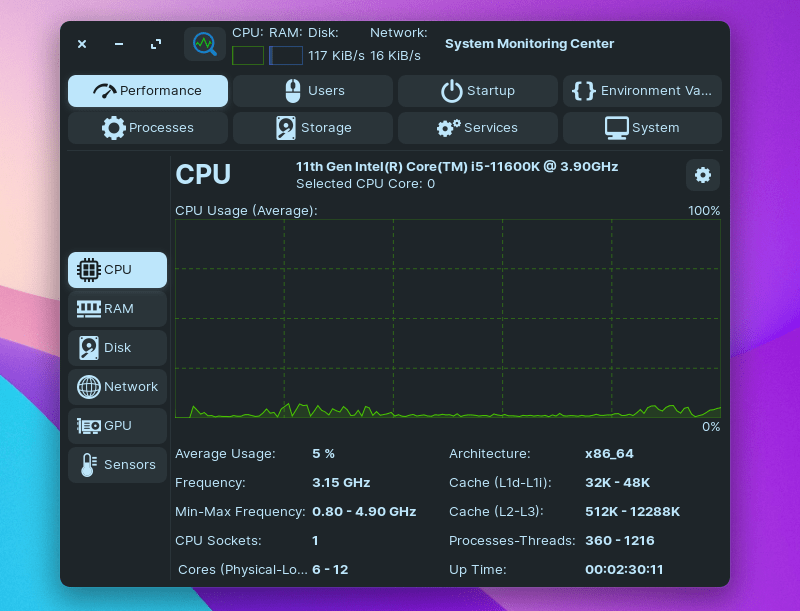Click the green graph app menu icon
The width and height of the screenshot is (800, 611).
click(x=204, y=44)
